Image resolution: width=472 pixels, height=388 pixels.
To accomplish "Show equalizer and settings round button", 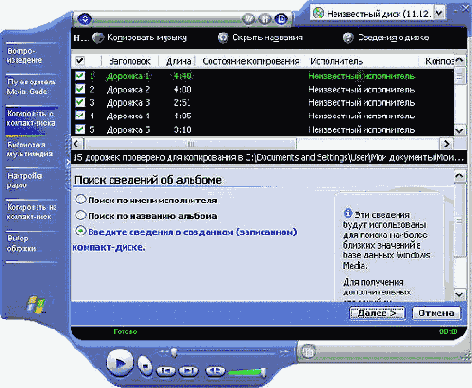I will tap(265, 19).
